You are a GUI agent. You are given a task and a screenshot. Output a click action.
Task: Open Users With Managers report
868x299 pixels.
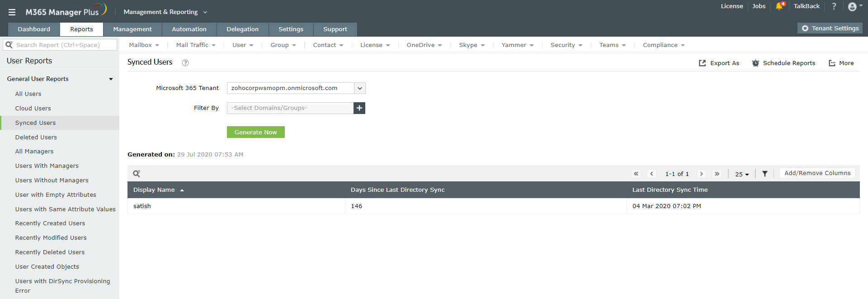(47, 166)
